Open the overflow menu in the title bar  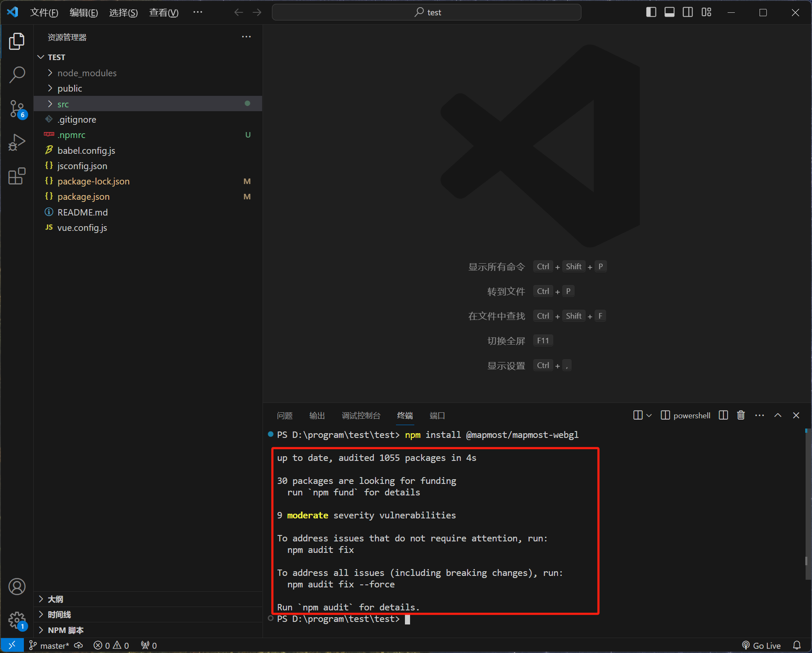[197, 12]
